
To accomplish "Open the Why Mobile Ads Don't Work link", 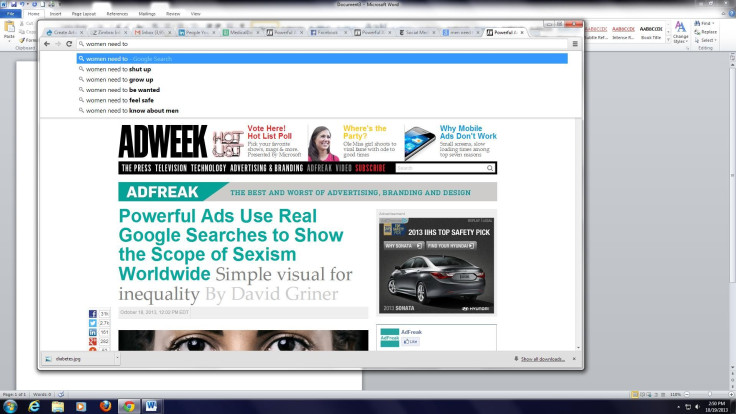I will pyautogui.click(x=468, y=132).
